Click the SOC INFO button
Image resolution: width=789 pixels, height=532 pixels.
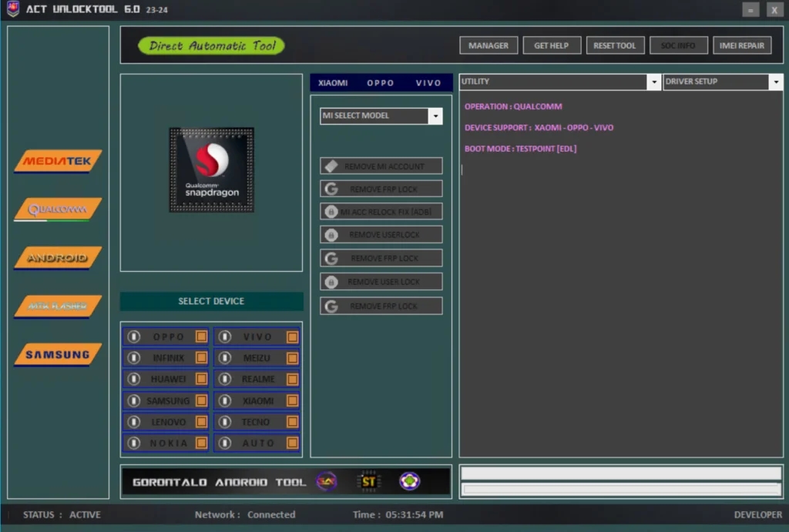(678, 45)
